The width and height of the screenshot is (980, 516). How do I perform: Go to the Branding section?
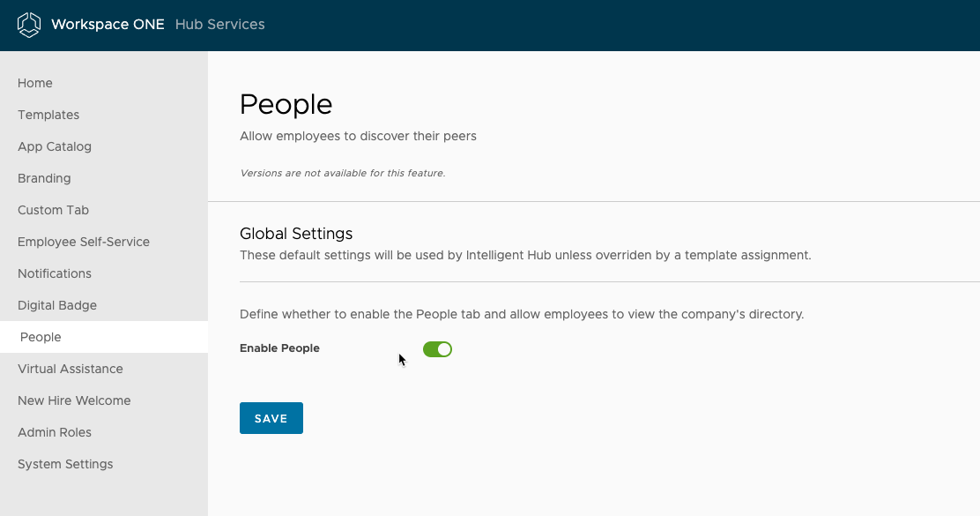[x=44, y=178]
